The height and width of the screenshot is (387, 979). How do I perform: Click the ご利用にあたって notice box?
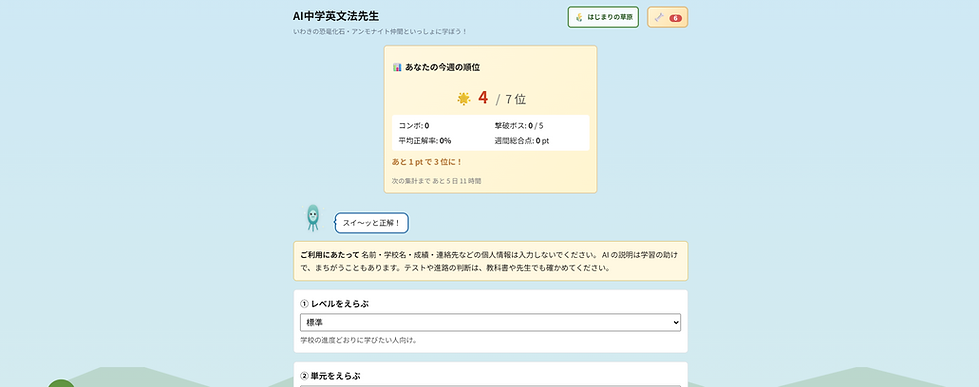pos(490,261)
